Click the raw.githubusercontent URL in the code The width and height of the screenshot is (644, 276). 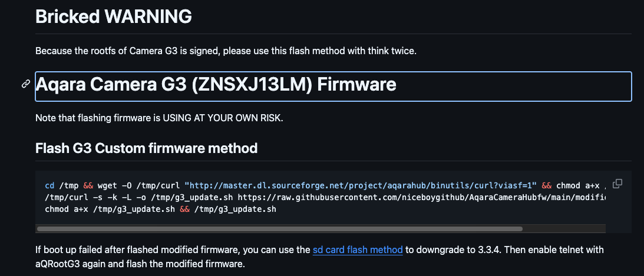412,197
